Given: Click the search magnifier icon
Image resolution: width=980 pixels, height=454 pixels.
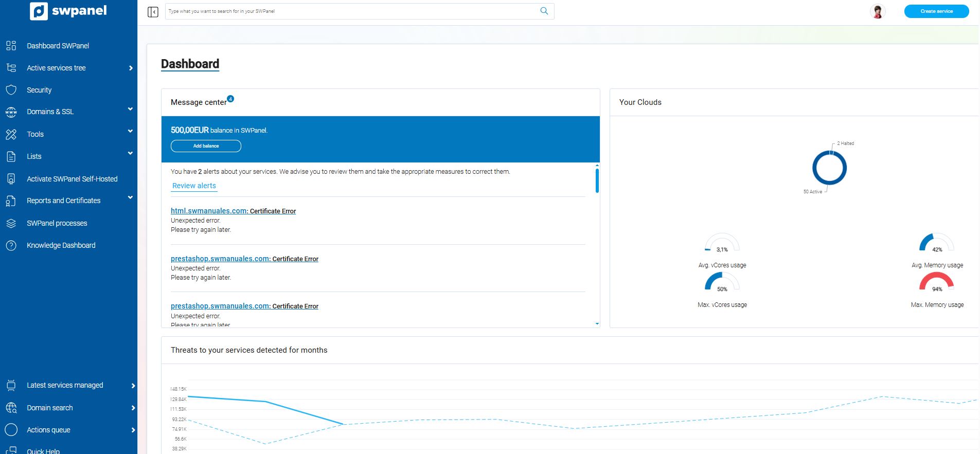Looking at the screenshot, I should click(x=544, y=11).
